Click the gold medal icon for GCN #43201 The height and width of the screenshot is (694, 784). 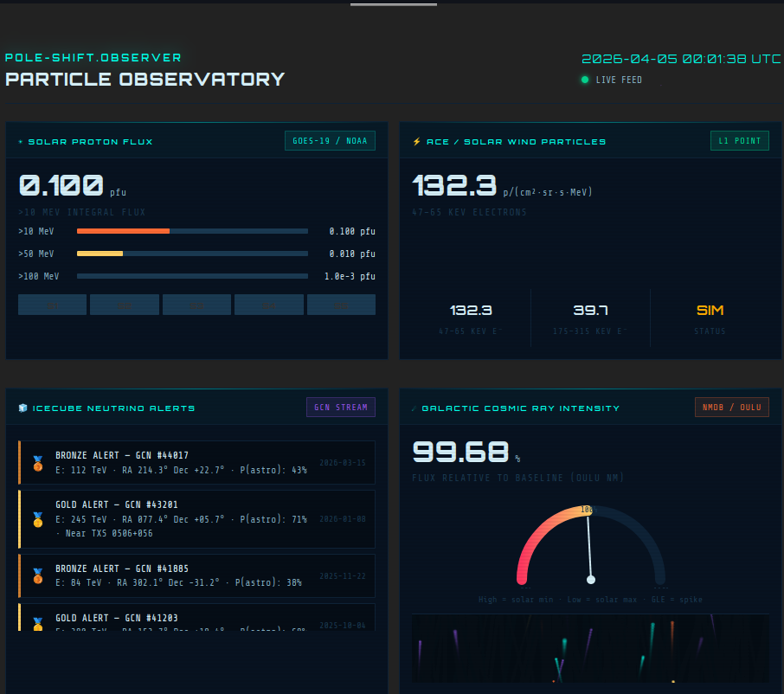[37, 519]
